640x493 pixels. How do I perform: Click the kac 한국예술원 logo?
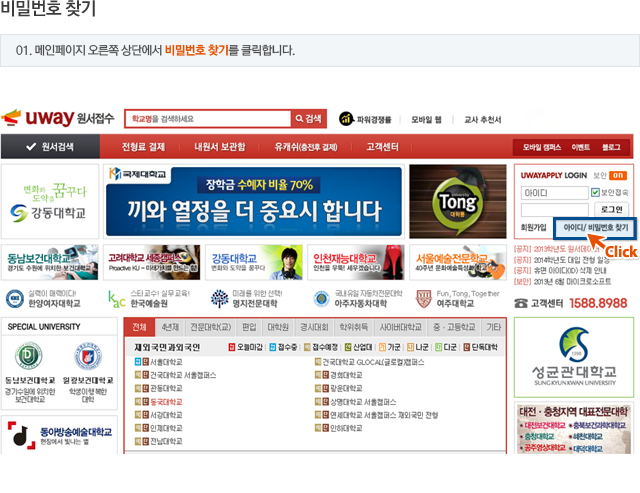point(116,299)
